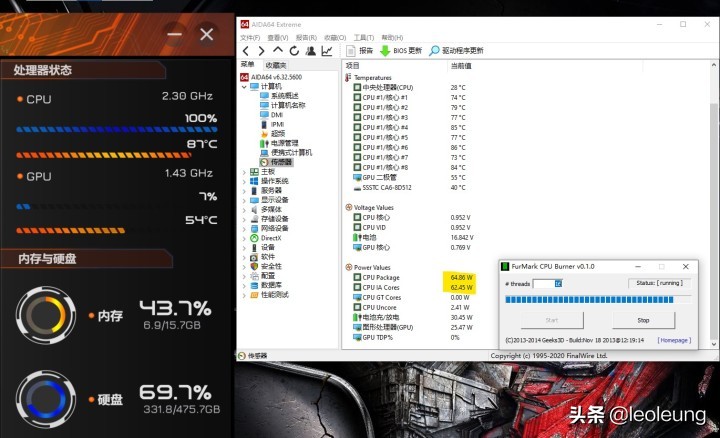
Task: Click the threads input in FurMark CPU Burner
Action: pyautogui.click(x=547, y=284)
